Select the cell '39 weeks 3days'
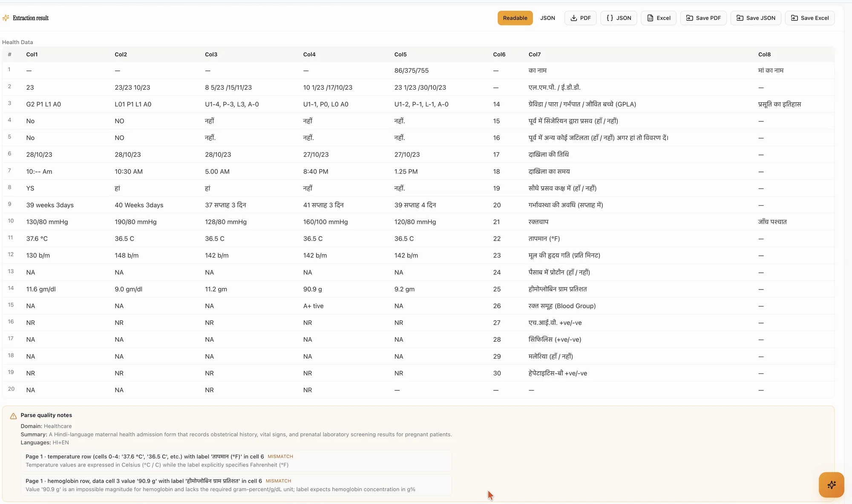 (50, 205)
